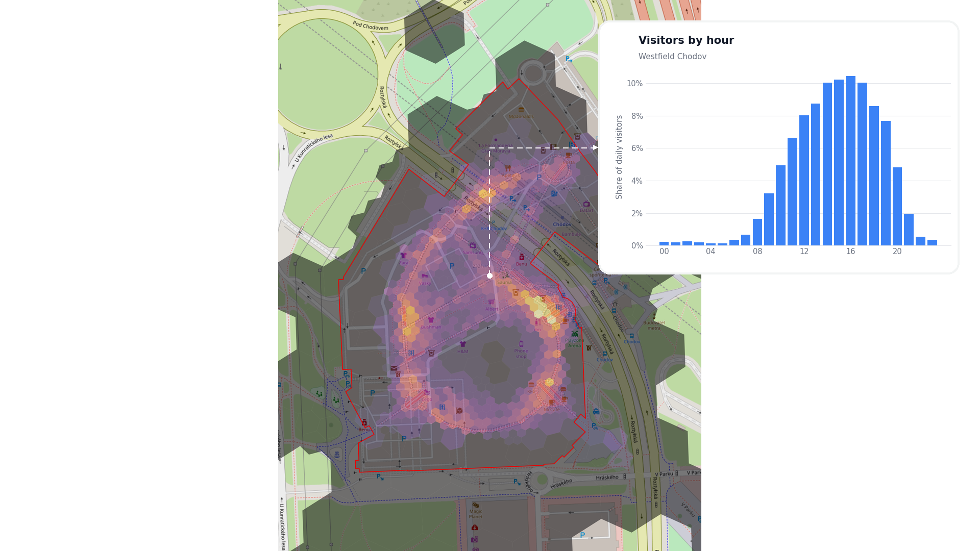The image size is (980, 551).
Task: Click the chart bar above hour 04
Action: click(710, 244)
